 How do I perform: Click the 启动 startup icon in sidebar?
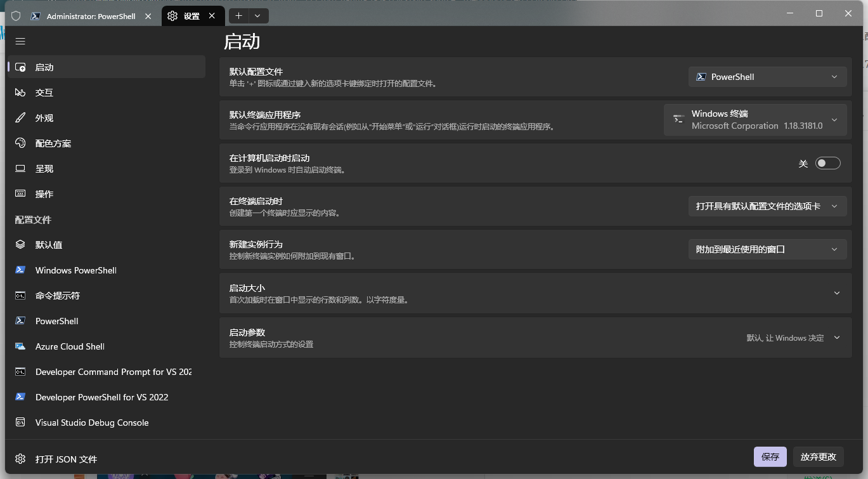pyautogui.click(x=20, y=67)
